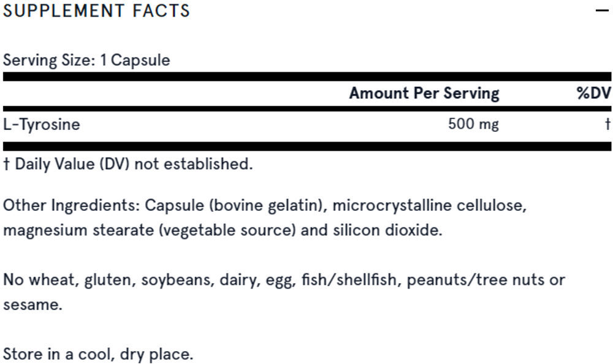Click the %DV column header
Screen dimensions: 613x364
pyautogui.click(x=594, y=93)
